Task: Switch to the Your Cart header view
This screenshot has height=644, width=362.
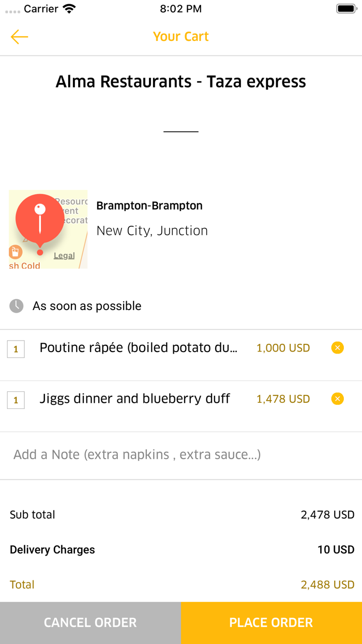Action: [180, 36]
